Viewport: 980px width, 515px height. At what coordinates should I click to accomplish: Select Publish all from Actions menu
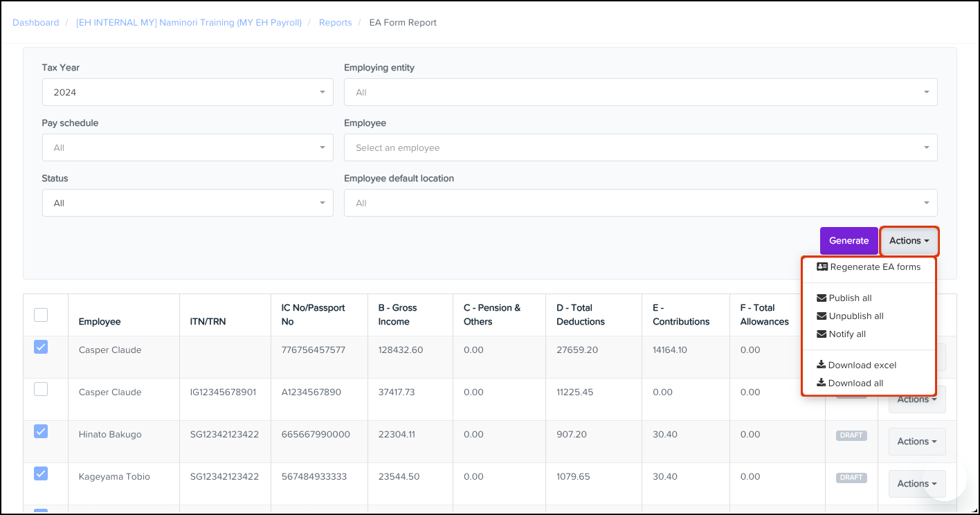coord(850,298)
